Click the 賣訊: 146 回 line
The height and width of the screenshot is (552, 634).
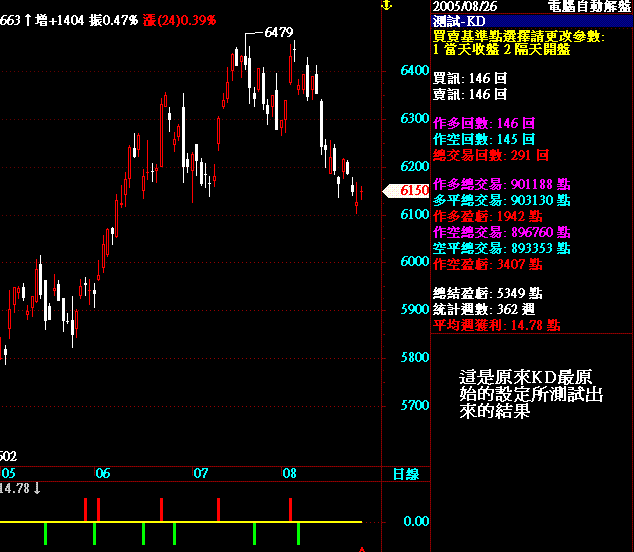[x=469, y=94]
